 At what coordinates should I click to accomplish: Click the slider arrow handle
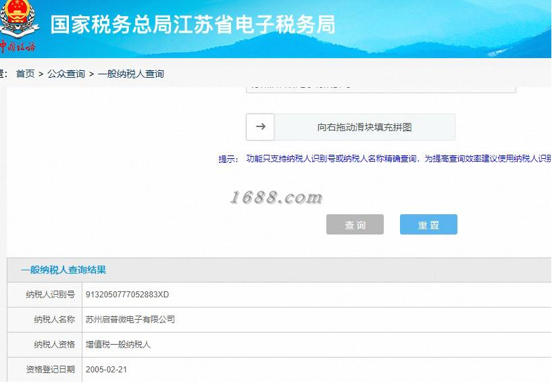click(260, 127)
